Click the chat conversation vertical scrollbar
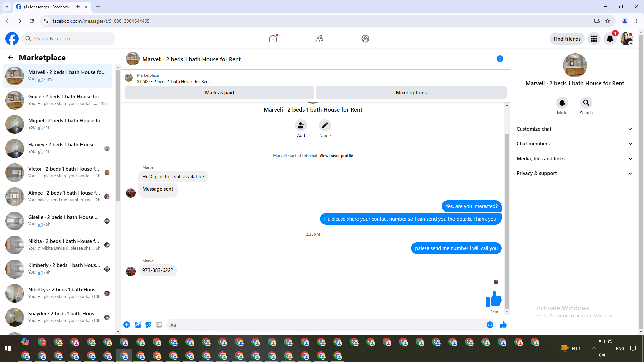 coord(507,221)
